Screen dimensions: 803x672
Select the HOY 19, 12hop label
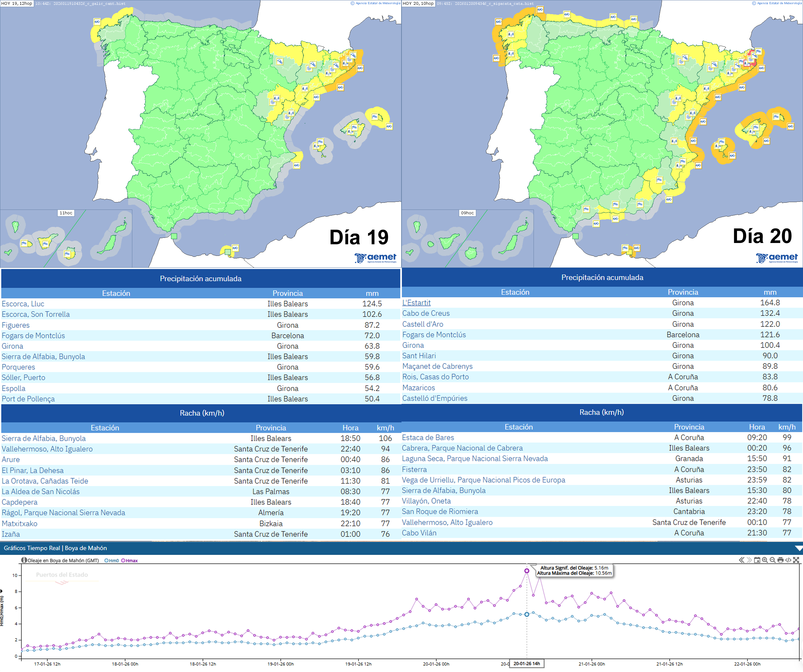pos(17,4)
